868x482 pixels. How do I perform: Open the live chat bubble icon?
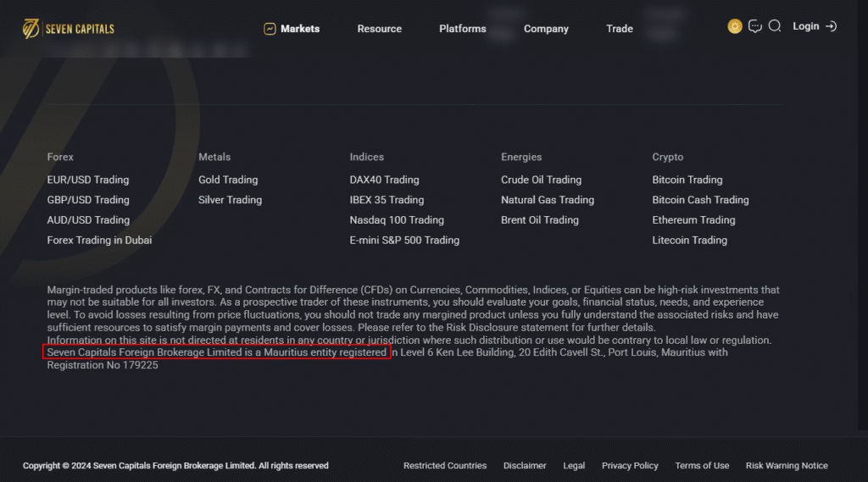pyautogui.click(x=755, y=26)
